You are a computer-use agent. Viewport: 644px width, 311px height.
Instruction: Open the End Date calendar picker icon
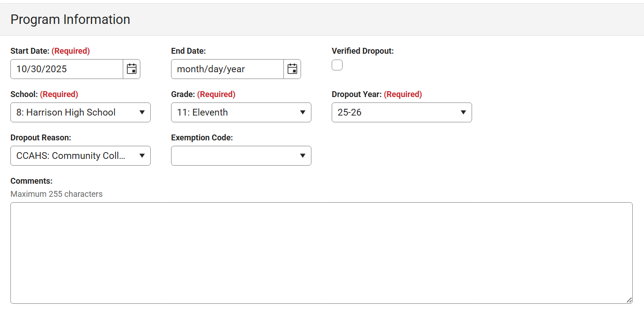pos(292,69)
